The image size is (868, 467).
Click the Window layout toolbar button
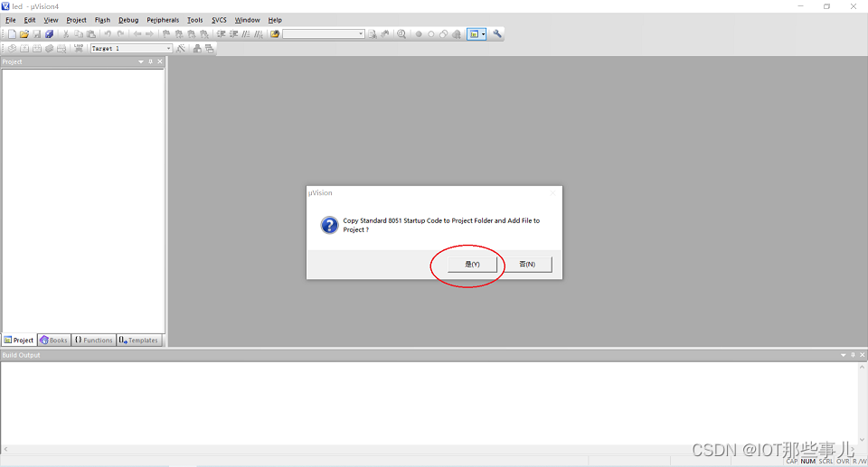(474, 33)
